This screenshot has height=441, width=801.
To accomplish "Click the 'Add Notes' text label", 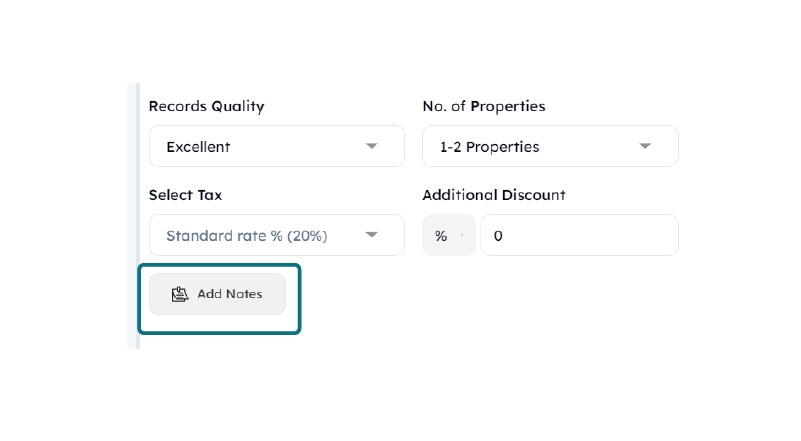I will (230, 294).
